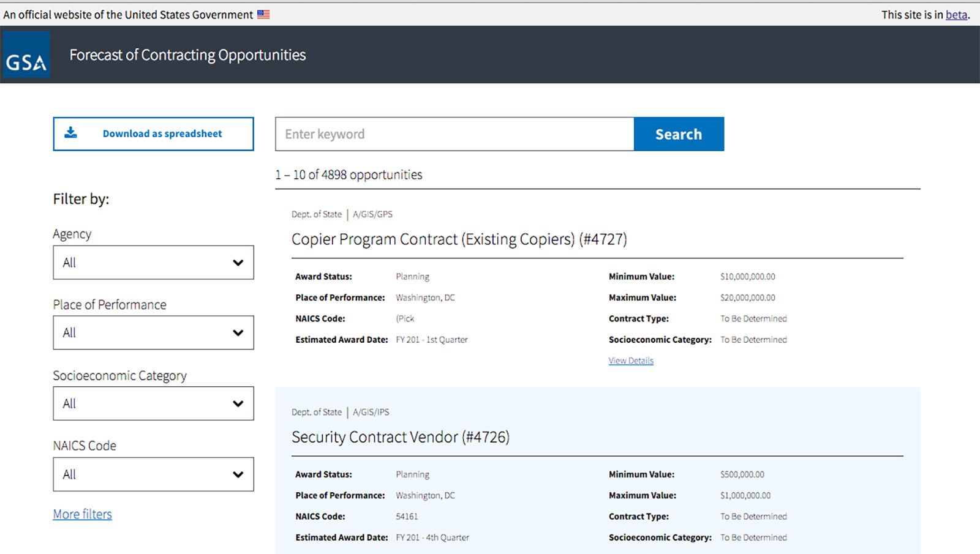
Task: Expand the Place of Performance dropdown
Action: (x=153, y=333)
